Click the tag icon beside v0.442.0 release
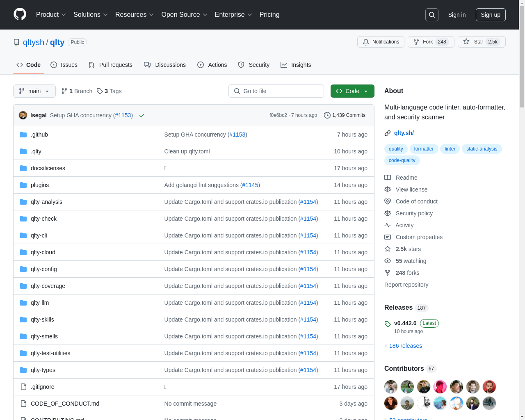This screenshot has width=525, height=420. [388, 324]
